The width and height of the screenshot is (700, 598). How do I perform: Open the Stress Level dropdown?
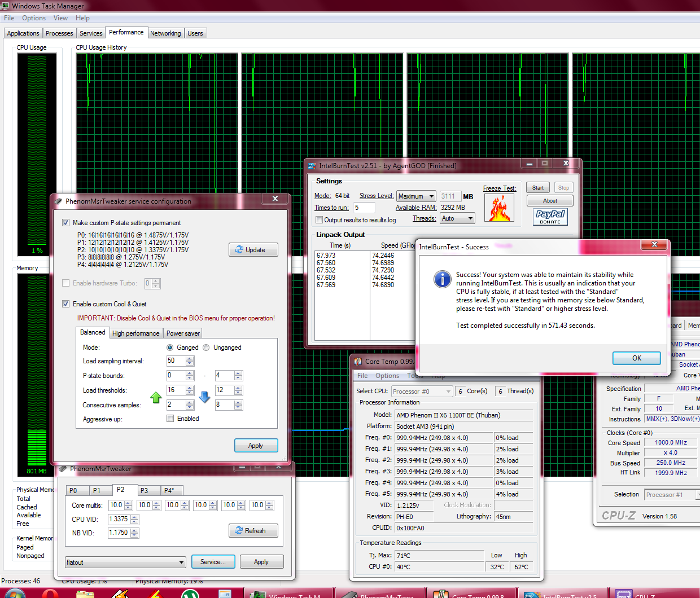pyautogui.click(x=416, y=196)
